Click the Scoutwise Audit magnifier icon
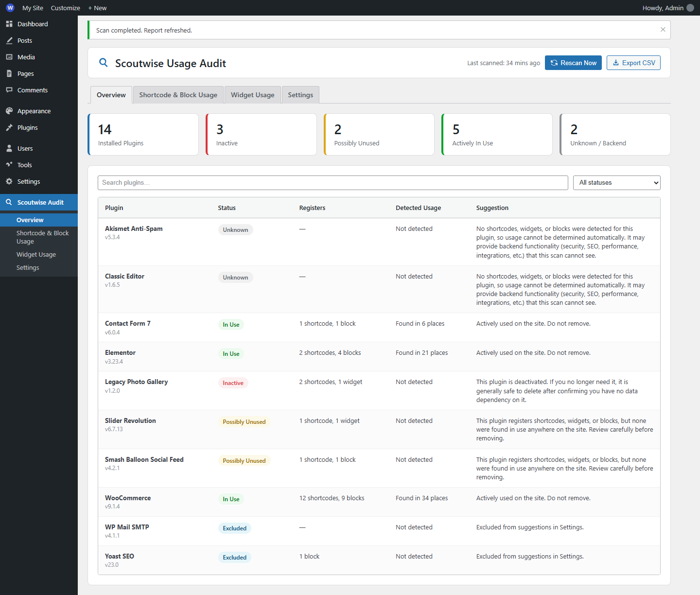The height and width of the screenshot is (595, 700). [9, 202]
